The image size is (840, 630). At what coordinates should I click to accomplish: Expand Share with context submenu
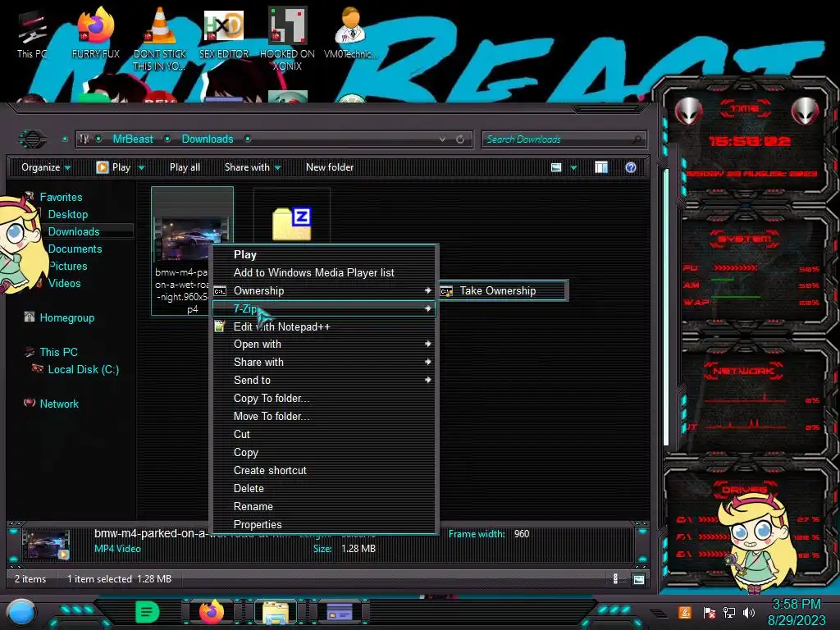[x=326, y=362]
